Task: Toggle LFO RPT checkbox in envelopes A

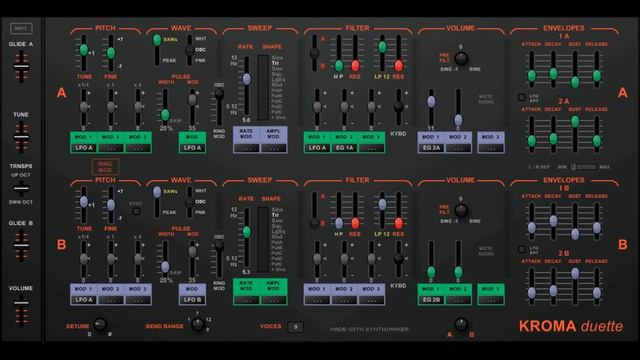Action: pos(521,97)
